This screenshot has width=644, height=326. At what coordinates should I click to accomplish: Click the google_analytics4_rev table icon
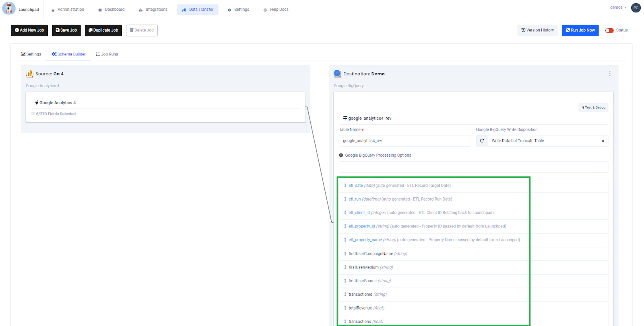click(x=345, y=118)
